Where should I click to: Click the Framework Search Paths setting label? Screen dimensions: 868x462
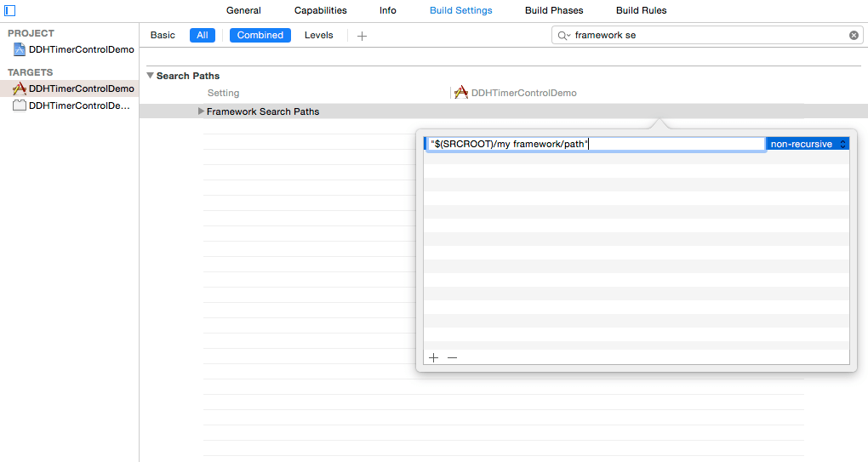263,111
